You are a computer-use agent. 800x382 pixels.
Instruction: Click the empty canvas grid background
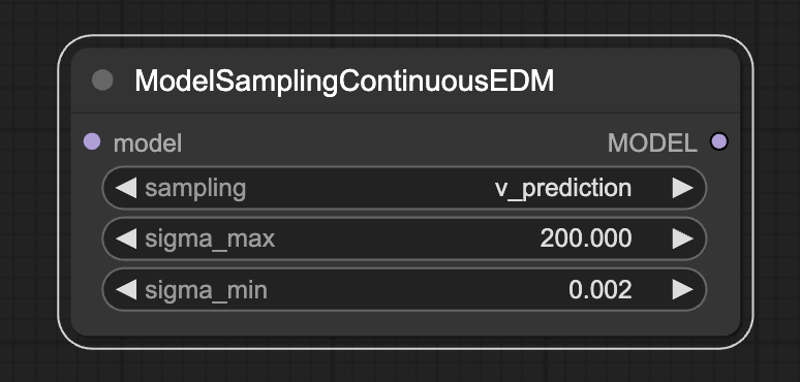coord(398,366)
